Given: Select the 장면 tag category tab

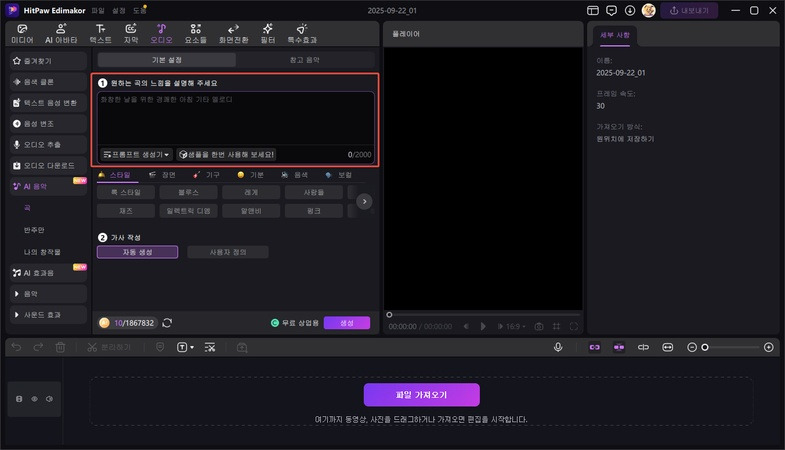Looking at the screenshot, I should click(162, 175).
